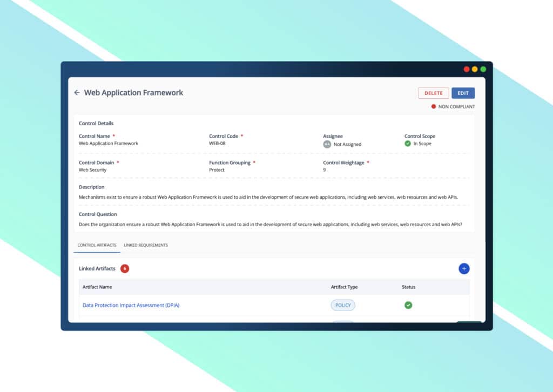The width and height of the screenshot is (553, 392).
Task: Click the Status column header
Action: [408, 287]
